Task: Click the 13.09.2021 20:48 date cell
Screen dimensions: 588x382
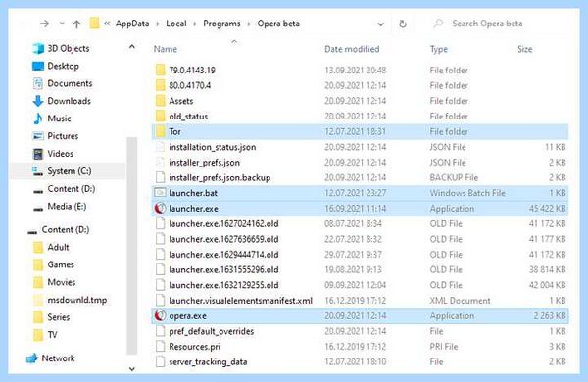Action: click(355, 71)
